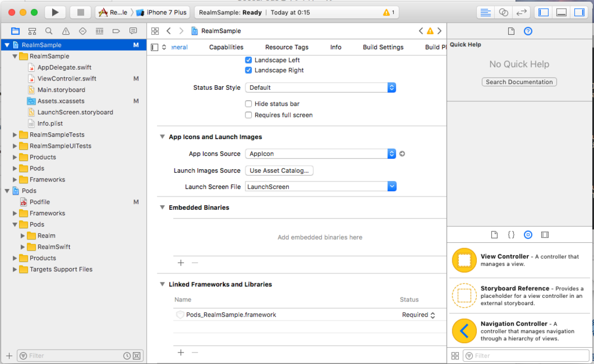Add a linked framework with plus
This screenshot has width=594, height=364.
click(181, 352)
